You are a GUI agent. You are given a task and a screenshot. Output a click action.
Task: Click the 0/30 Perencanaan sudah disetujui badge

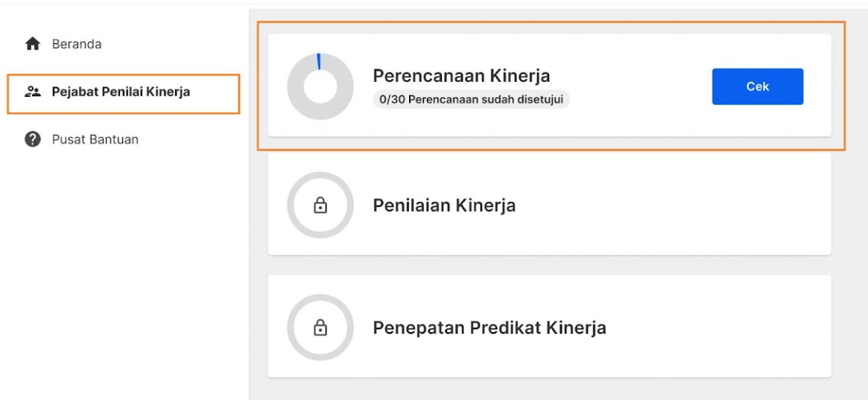click(x=471, y=100)
